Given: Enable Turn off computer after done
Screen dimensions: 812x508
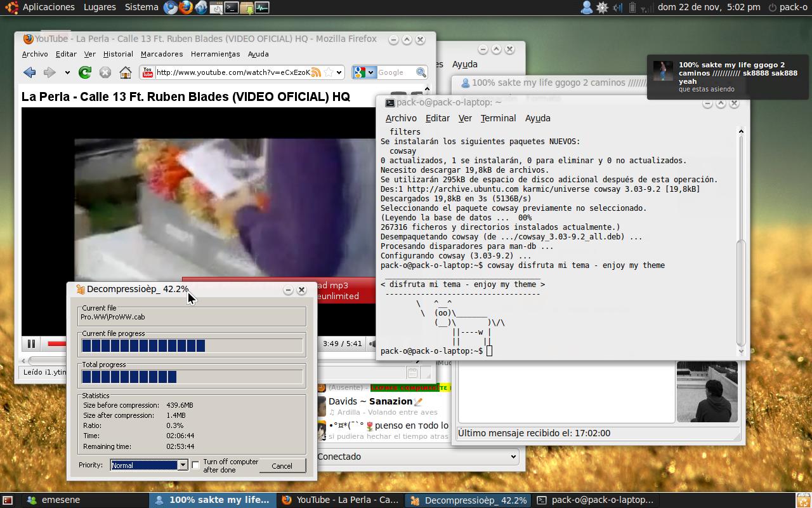Looking at the screenshot, I should [195, 465].
